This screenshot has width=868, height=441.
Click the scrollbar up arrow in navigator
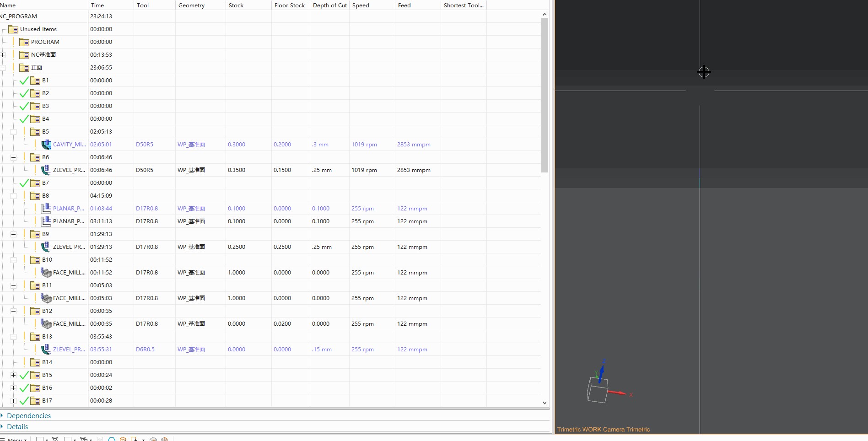(545, 14)
